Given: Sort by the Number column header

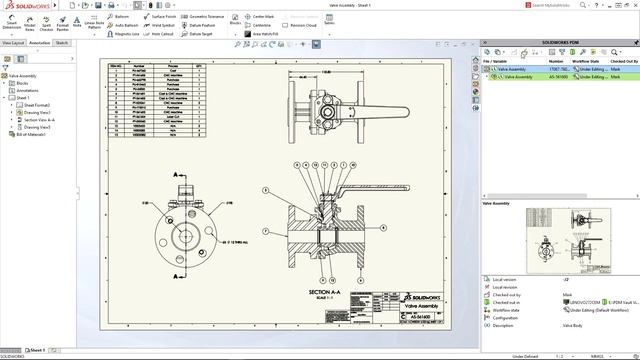Looking at the screenshot, I should tap(556, 61).
